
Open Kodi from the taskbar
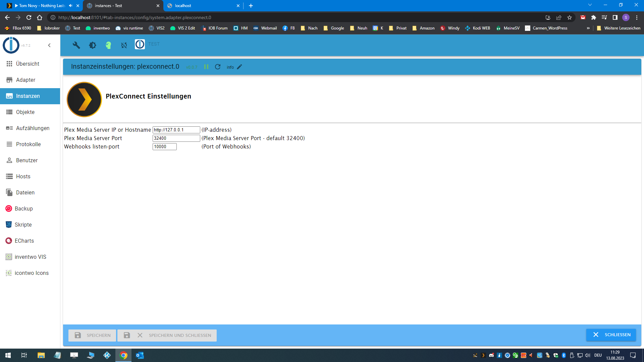click(107, 355)
